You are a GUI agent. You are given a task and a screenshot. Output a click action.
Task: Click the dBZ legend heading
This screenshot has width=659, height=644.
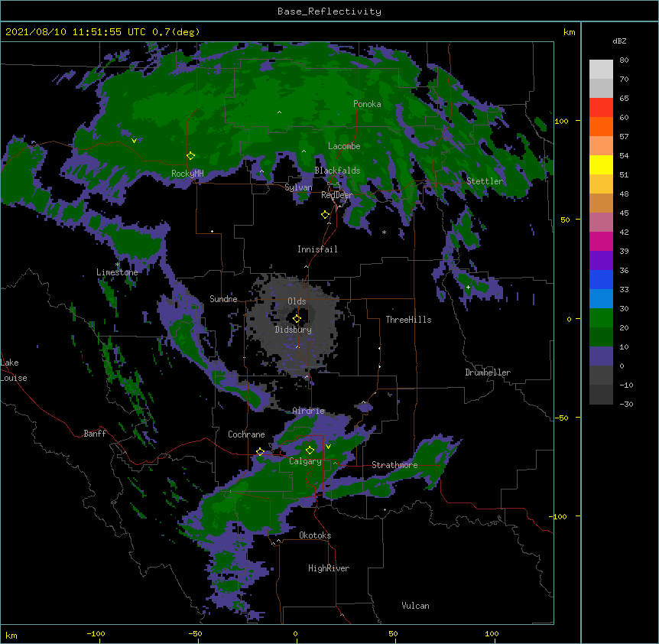click(x=619, y=41)
